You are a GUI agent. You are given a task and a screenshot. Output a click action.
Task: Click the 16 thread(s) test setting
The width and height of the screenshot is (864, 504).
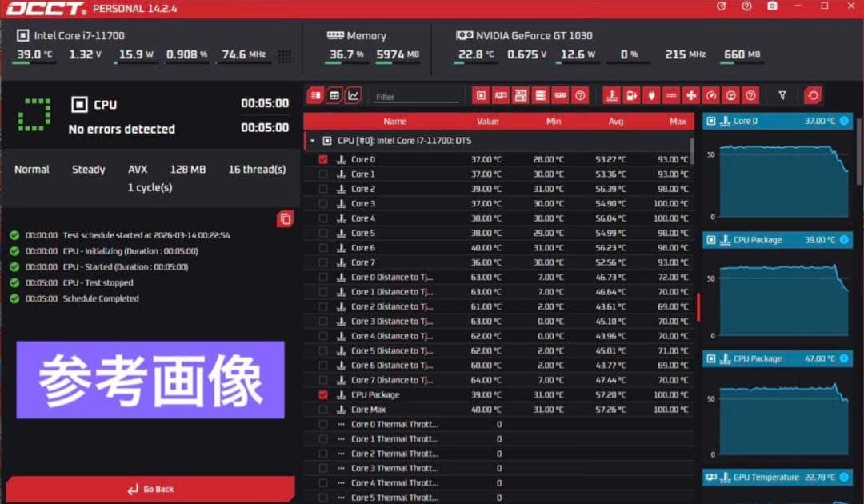257,169
